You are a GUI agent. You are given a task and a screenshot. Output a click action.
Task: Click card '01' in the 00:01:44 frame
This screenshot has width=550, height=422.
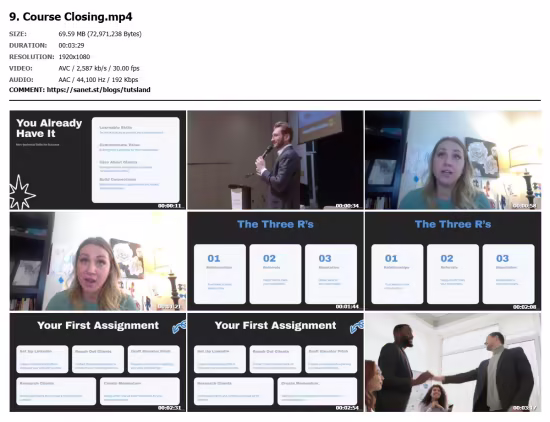click(x=220, y=274)
